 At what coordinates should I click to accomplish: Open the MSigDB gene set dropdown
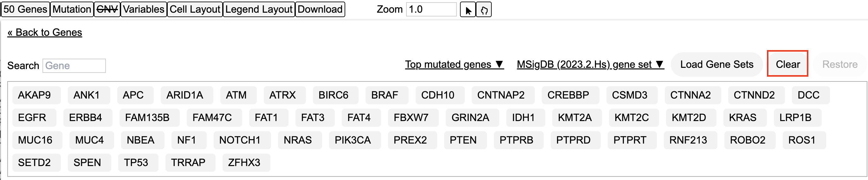pyautogui.click(x=590, y=64)
